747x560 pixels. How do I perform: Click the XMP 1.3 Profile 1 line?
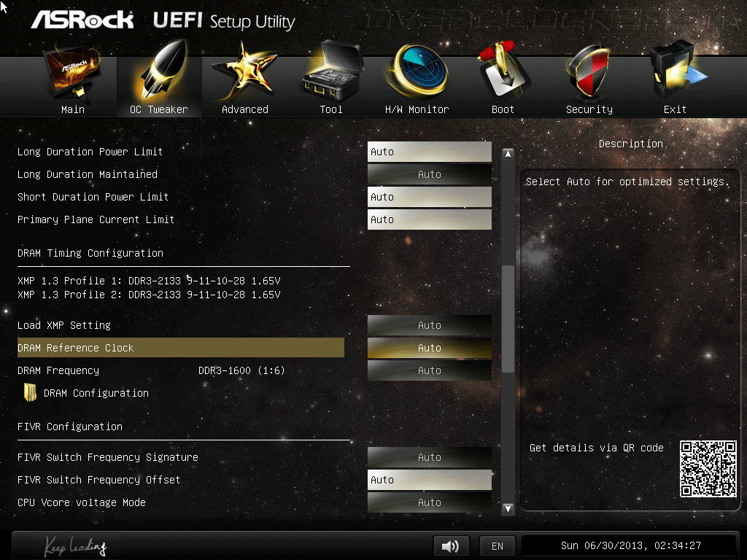pyautogui.click(x=149, y=281)
